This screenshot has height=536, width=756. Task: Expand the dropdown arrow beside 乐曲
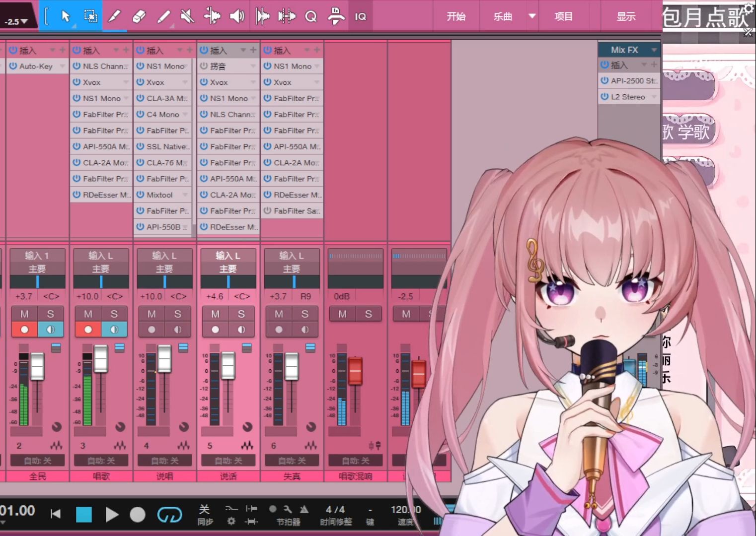pos(532,16)
